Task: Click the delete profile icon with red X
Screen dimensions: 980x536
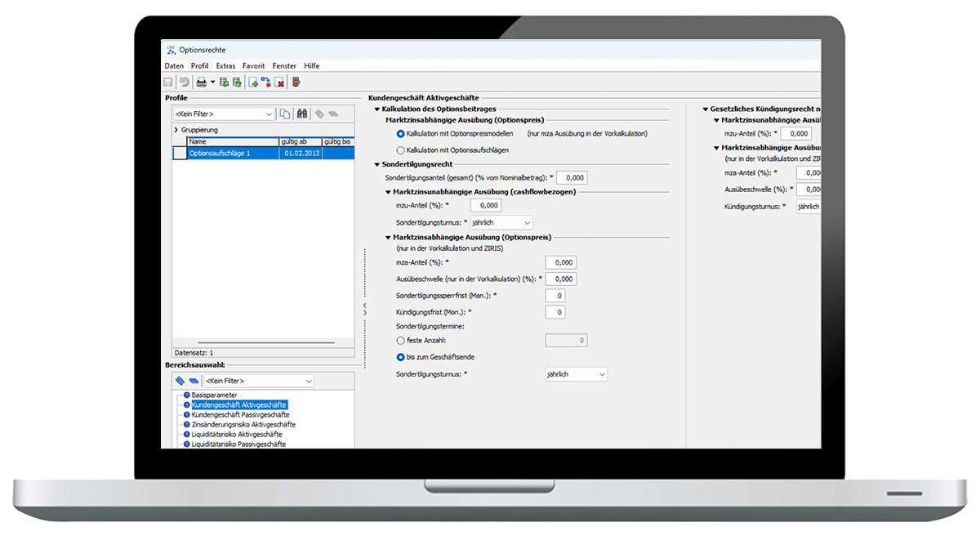Action: point(279,82)
